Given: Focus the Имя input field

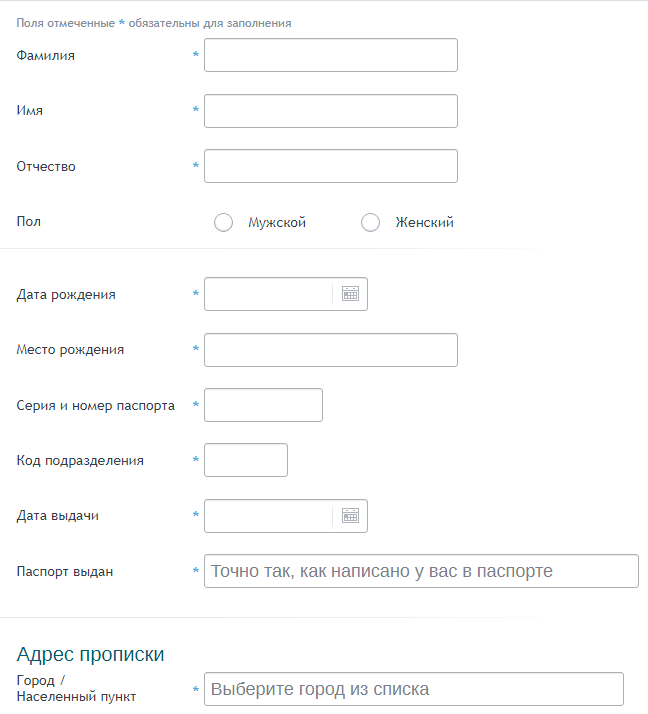Looking at the screenshot, I should pos(331,111).
